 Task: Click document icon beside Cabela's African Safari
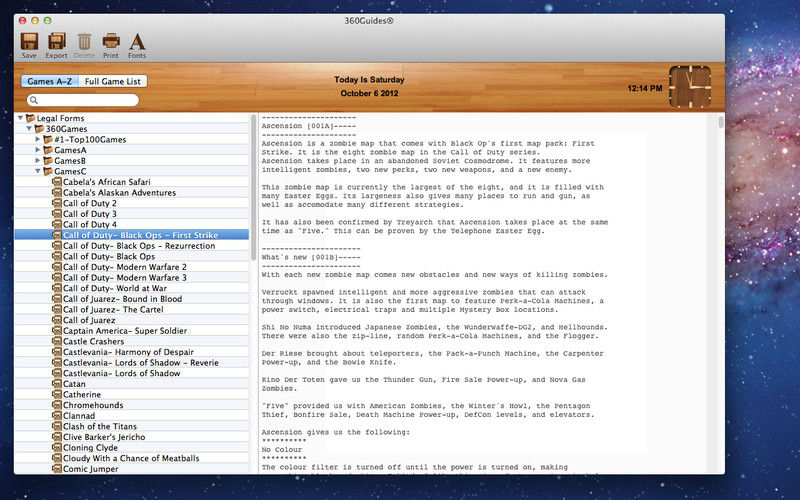[x=57, y=182]
